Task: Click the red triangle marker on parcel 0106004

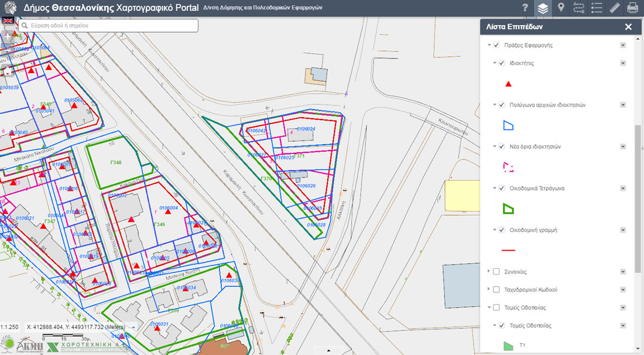Action: [x=167, y=212]
